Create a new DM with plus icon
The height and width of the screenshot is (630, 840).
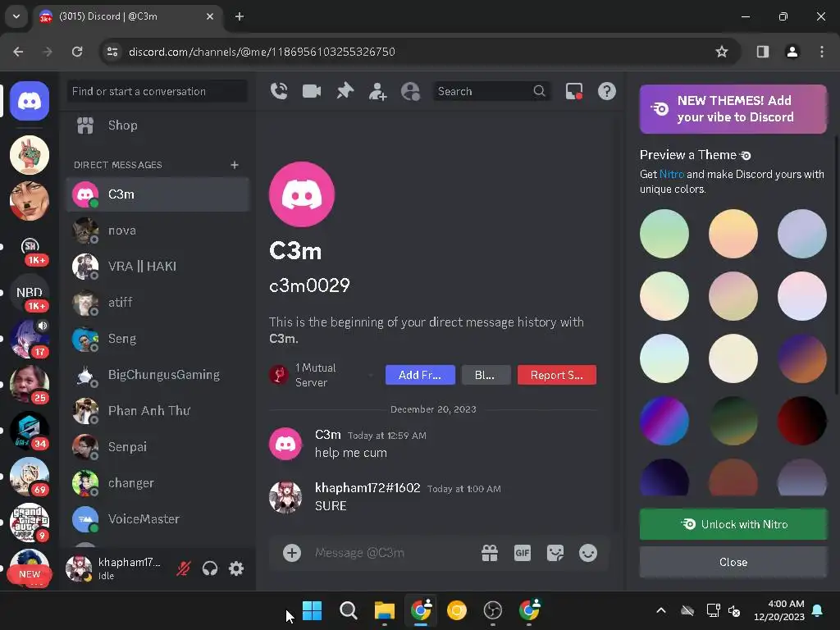coord(234,164)
